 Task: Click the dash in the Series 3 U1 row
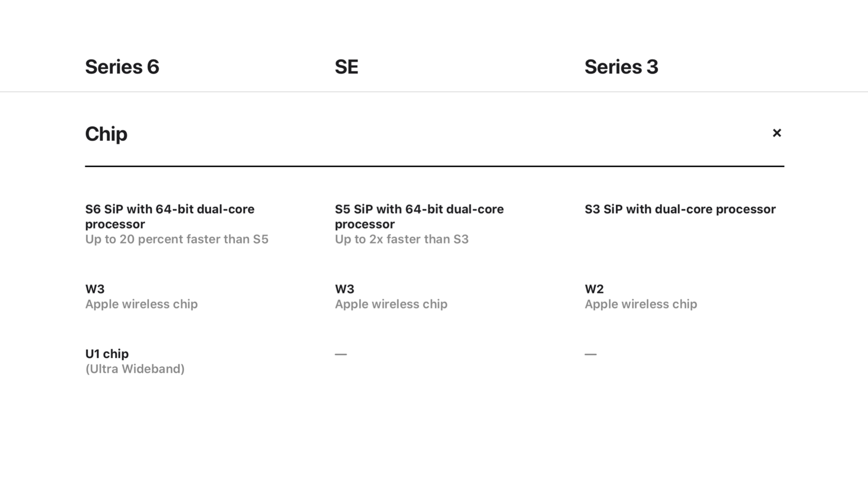590,354
